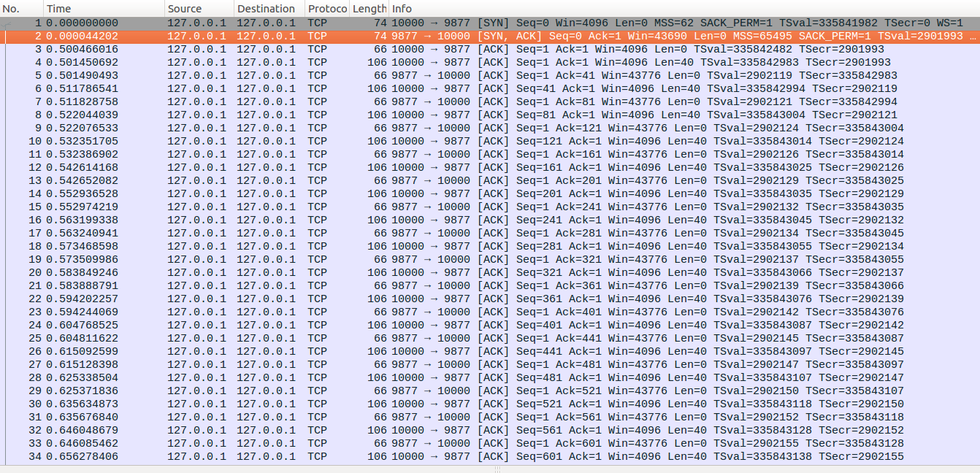Select the row with Seq=161 Ack=1
Viewport: 980px width, 473px height.
(x=490, y=167)
